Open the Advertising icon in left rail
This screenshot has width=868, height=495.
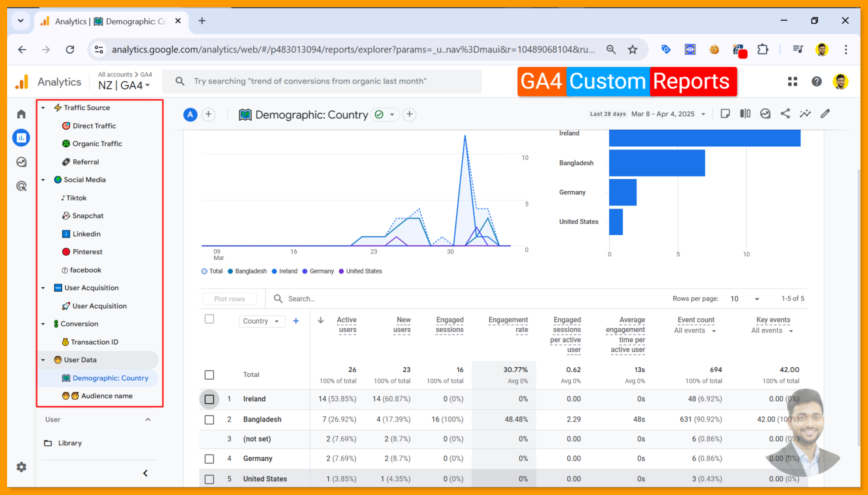(x=21, y=186)
